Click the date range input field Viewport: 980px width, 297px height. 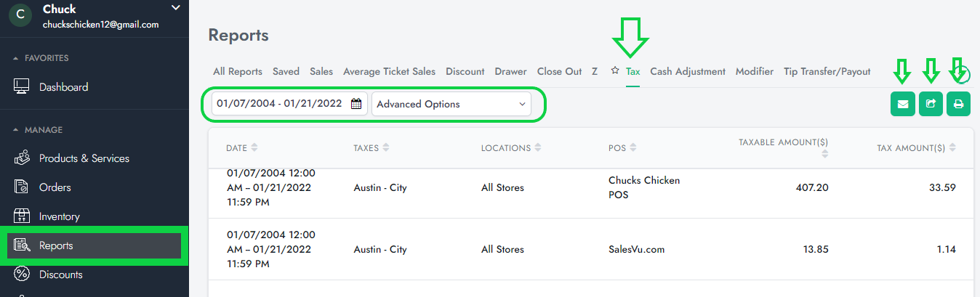coord(279,104)
